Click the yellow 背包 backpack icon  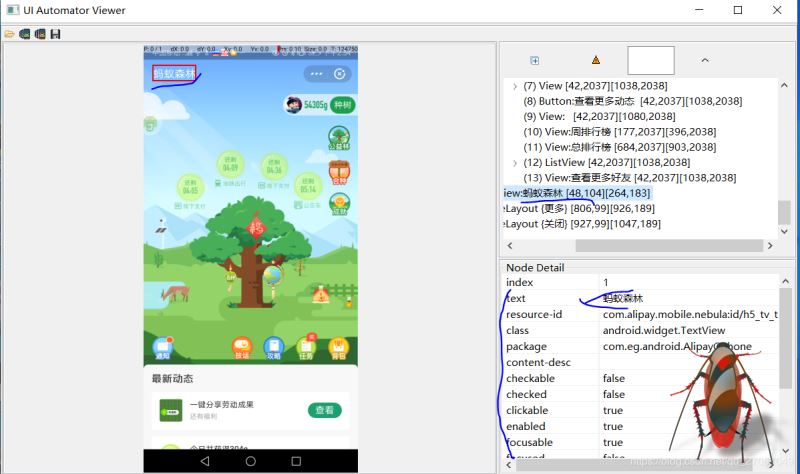point(338,348)
